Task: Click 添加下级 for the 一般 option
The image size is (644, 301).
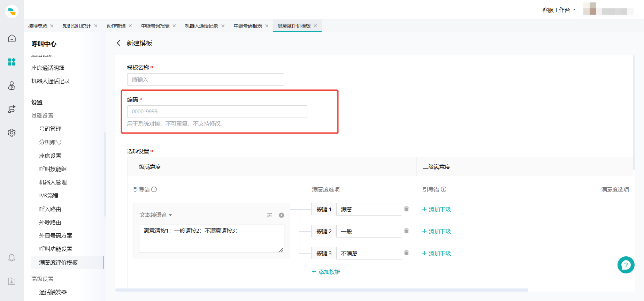Action: point(437,232)
